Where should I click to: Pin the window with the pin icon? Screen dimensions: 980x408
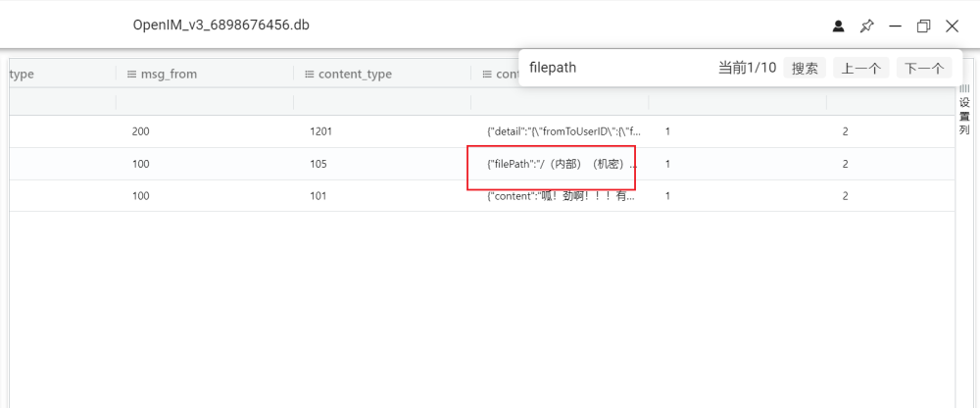866,26
